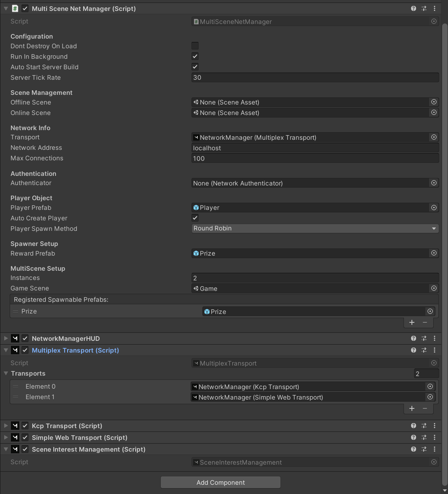448x494 pixels.
Task: Disable Run In Background
Action: coord(195,56)
